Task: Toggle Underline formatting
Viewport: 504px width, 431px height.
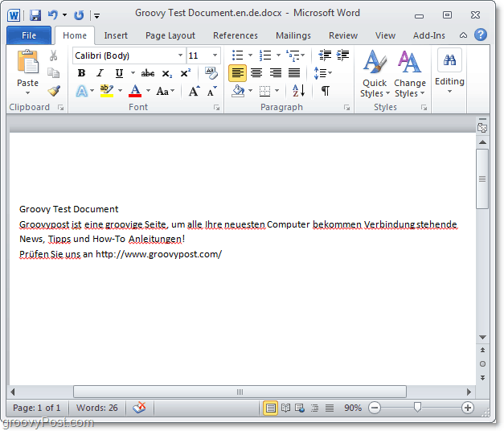Action: (x=119, y=73)
